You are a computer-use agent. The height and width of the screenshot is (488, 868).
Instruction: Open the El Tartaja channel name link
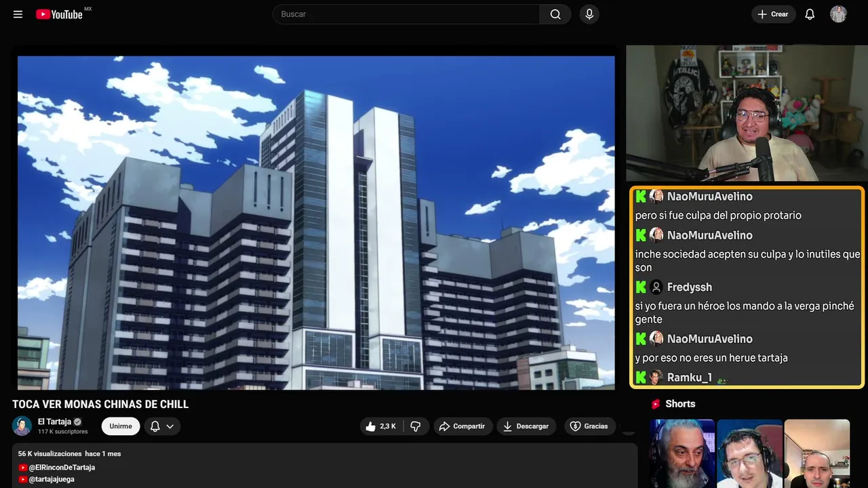54,422
